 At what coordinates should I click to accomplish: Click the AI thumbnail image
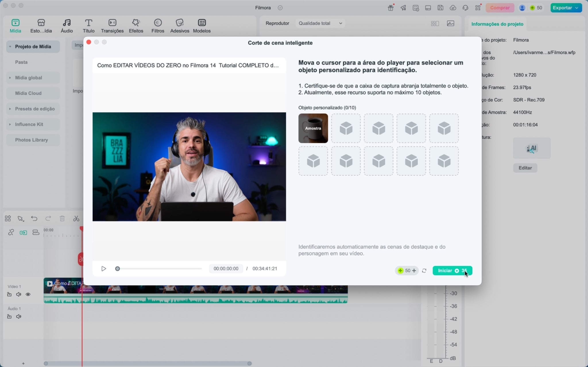(x=532, y=148)
